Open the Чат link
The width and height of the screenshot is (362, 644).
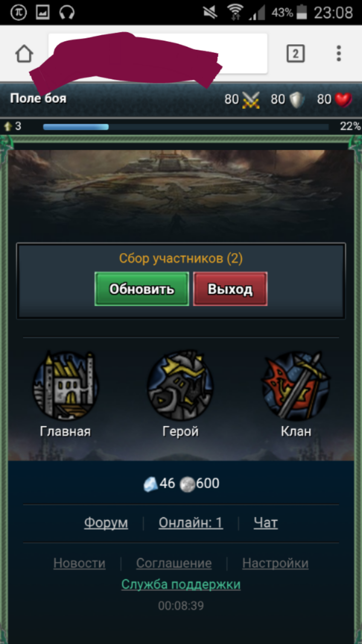265,523
